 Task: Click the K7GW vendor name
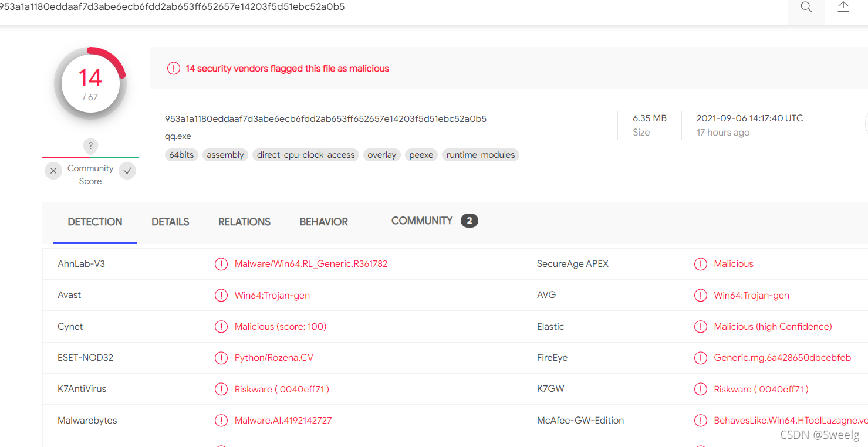point(550,388)
